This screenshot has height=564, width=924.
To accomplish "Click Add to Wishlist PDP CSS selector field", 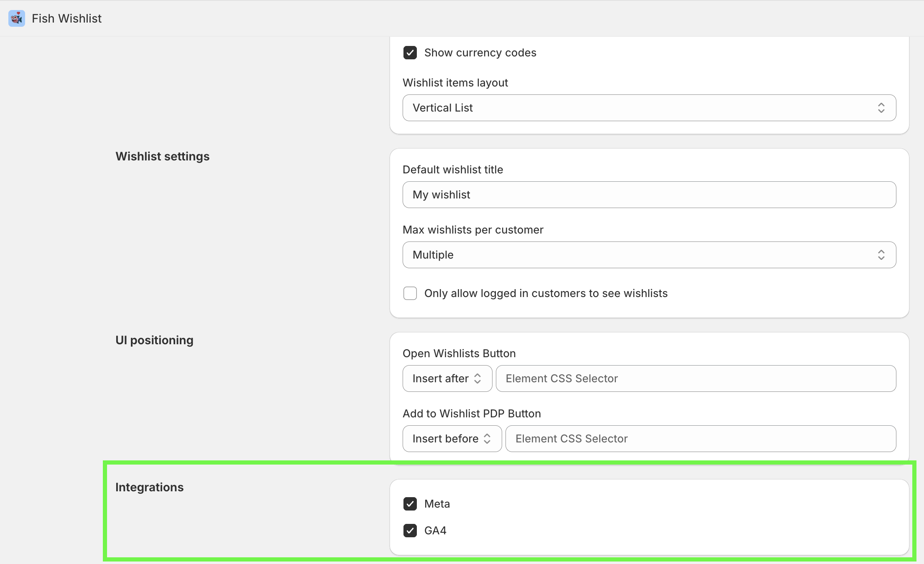I will pos(701,439).
